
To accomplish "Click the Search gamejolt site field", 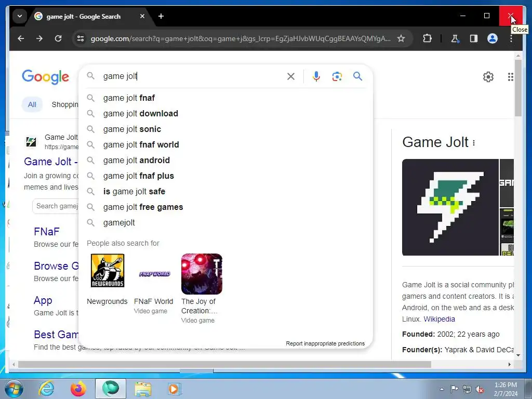I will [56, 206].
